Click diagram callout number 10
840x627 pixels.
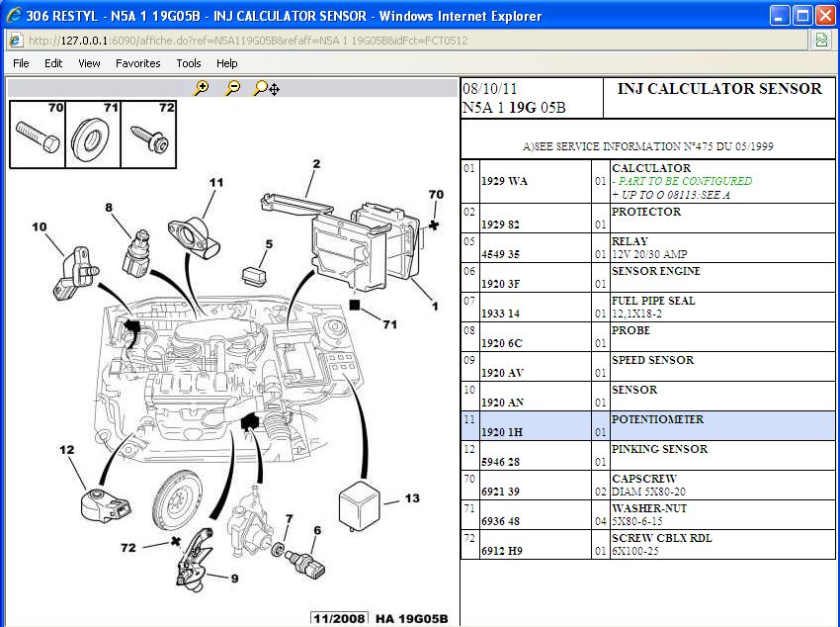(x=40, y=226)
